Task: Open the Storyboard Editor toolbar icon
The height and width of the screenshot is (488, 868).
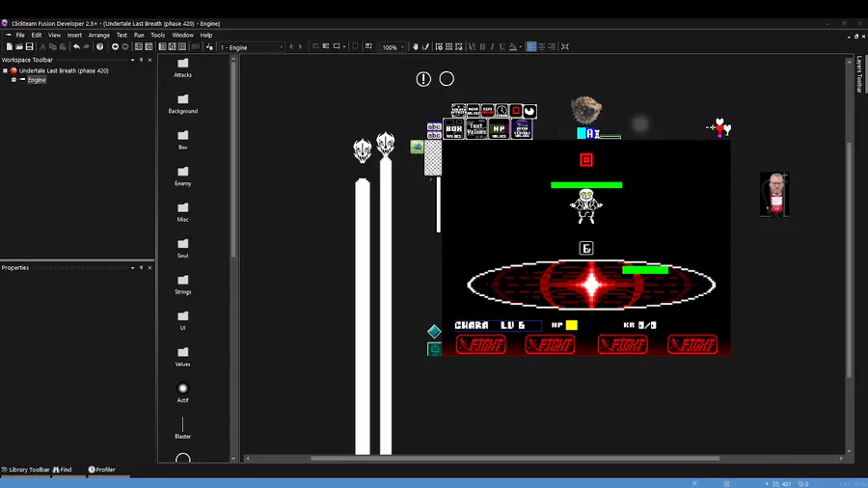Action: pyautogui.click(x=138, y=47)
